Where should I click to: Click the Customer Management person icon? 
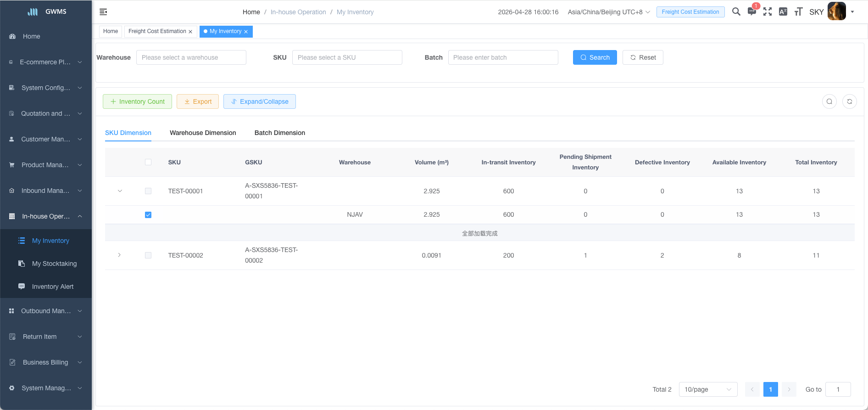pos(11,139)
